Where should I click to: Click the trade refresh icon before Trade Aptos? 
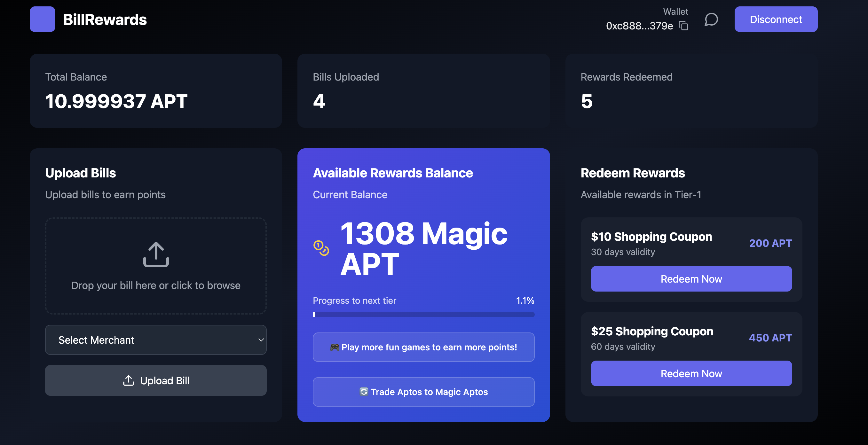tap(364, 392)
